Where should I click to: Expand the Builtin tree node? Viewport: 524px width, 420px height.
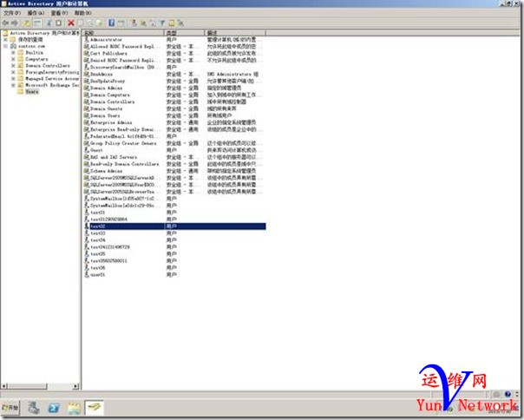point(13,52)
